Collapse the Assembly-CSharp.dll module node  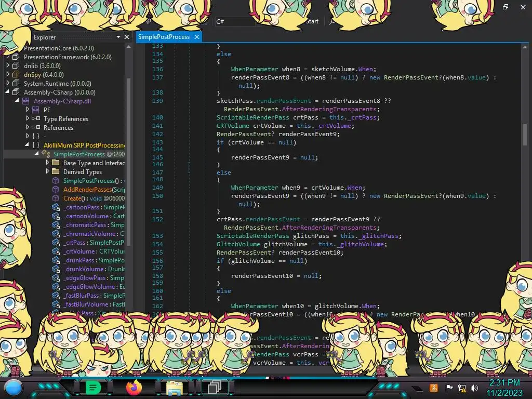click(x=17, y=100)
